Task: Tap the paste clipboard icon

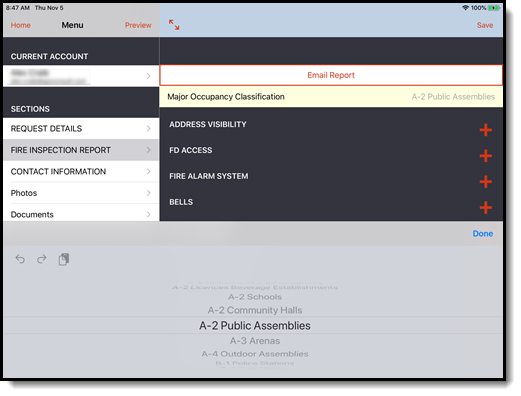Action: tap(64, 259)
